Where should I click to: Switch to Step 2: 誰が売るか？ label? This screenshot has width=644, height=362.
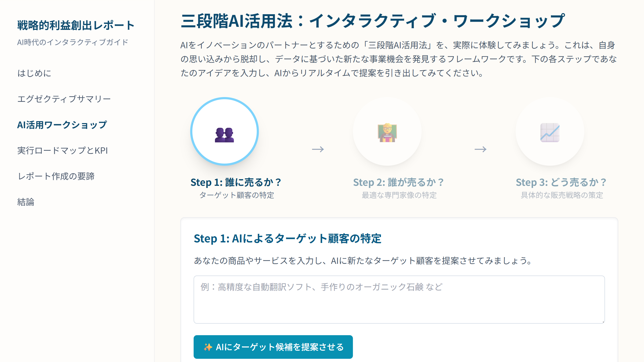coord(399,182)
